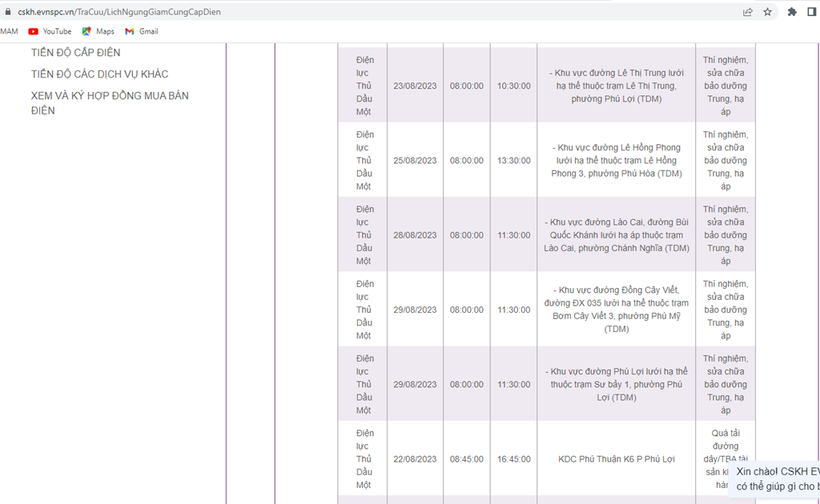
Task: Open TIẾN ĐỘ CẤP ĐIỆN menu item
Action: (76, 53)
